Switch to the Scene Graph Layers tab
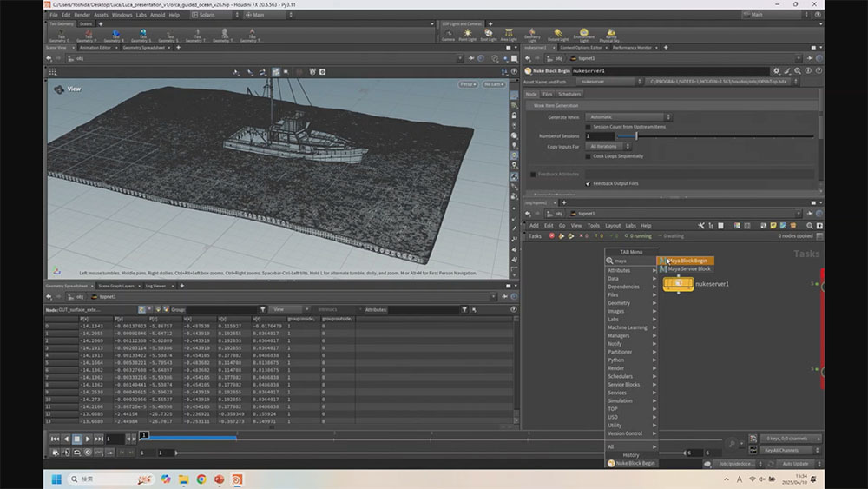 (x=116, y=286)
